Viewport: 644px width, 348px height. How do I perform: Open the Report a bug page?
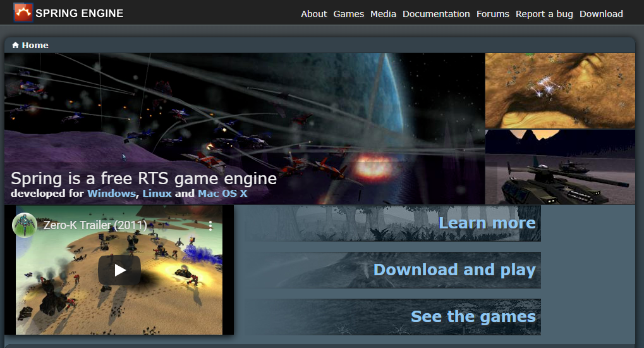point(544,14)
